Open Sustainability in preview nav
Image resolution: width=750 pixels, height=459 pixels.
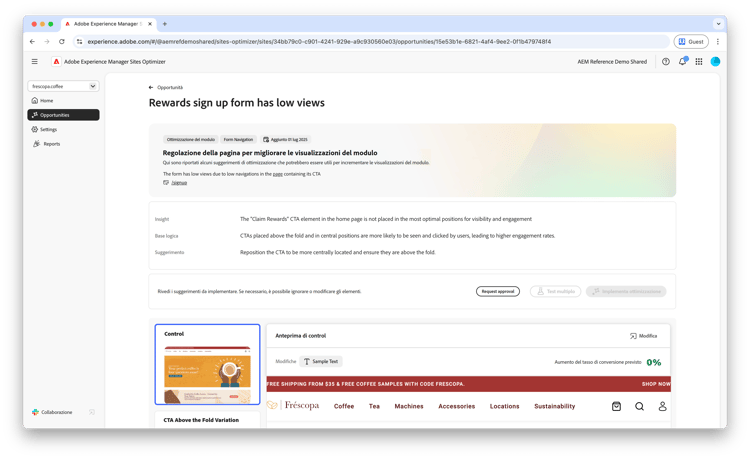[x=555, y=406]
